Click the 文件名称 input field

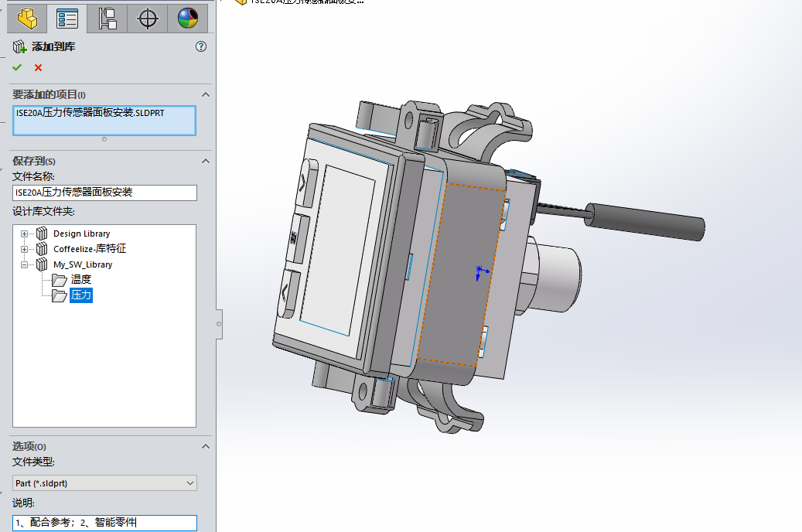[x=104, y=193]
